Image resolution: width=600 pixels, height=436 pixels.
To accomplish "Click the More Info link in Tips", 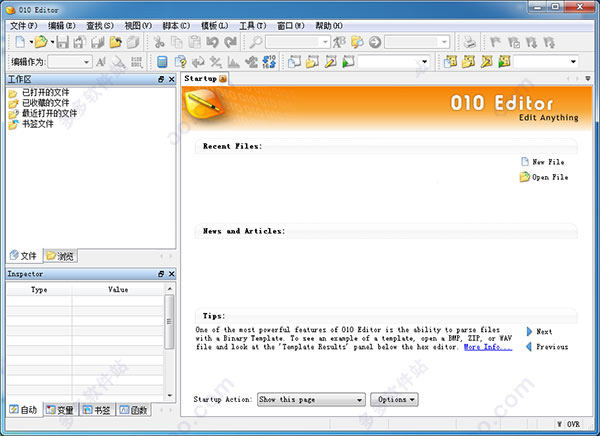I will (x=488, y=347).
